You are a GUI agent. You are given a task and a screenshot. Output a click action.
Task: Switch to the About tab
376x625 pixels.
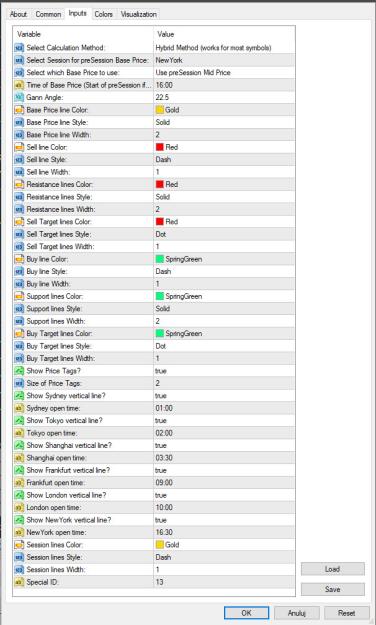tap(18, 14)
